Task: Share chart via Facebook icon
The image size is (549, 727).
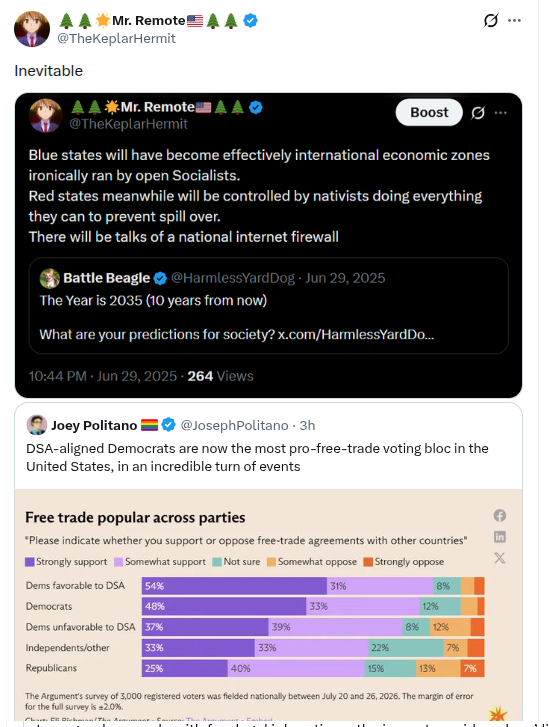Action: [x=499, y=516]
